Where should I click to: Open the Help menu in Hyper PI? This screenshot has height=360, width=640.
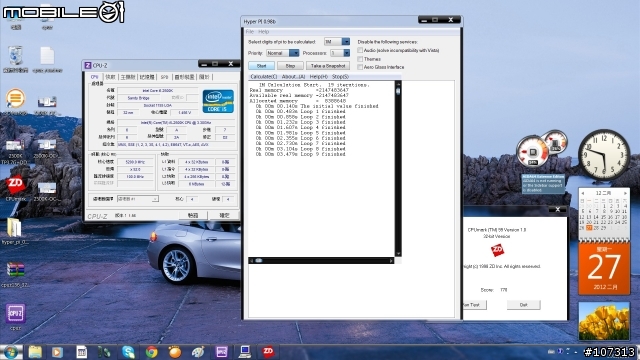264,32
